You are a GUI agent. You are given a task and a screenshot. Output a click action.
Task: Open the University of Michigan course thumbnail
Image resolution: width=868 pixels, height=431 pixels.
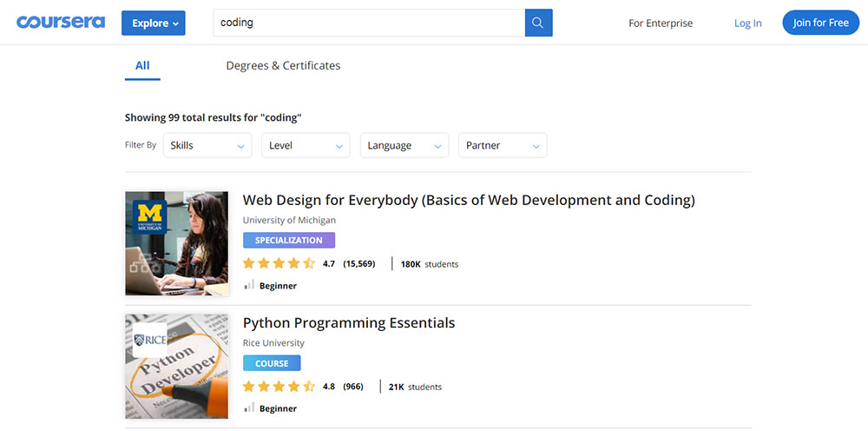(177, 243)
